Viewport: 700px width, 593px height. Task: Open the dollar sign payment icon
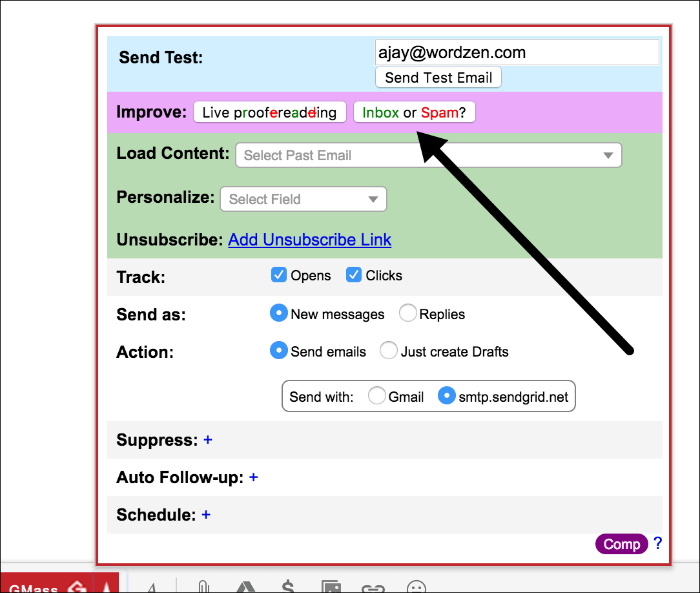tap(289, 587)
